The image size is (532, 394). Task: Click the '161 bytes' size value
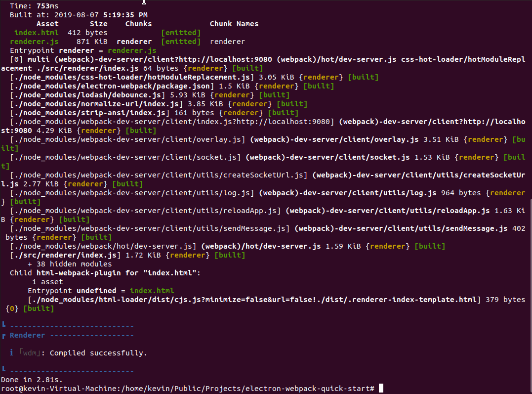(x=195, y=112)
